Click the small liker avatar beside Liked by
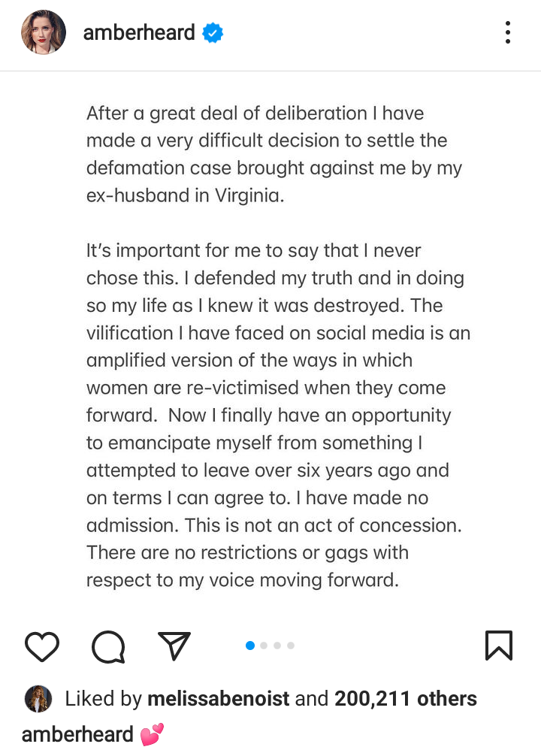The width and height of the screenshot is (541, 756). (38, 699)
